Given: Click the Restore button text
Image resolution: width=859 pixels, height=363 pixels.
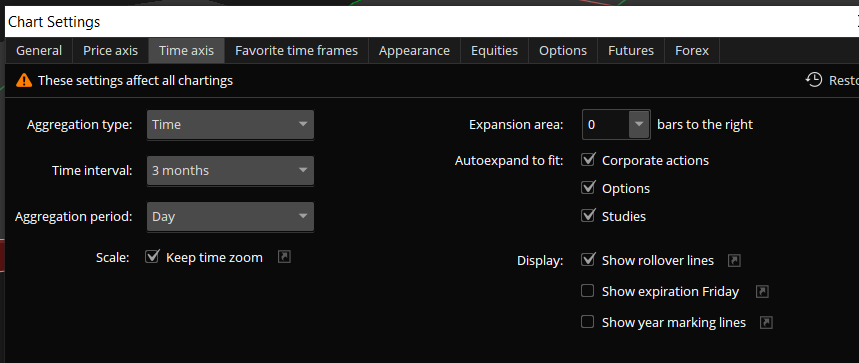Looking at the screenshot, I should point(844,80).
